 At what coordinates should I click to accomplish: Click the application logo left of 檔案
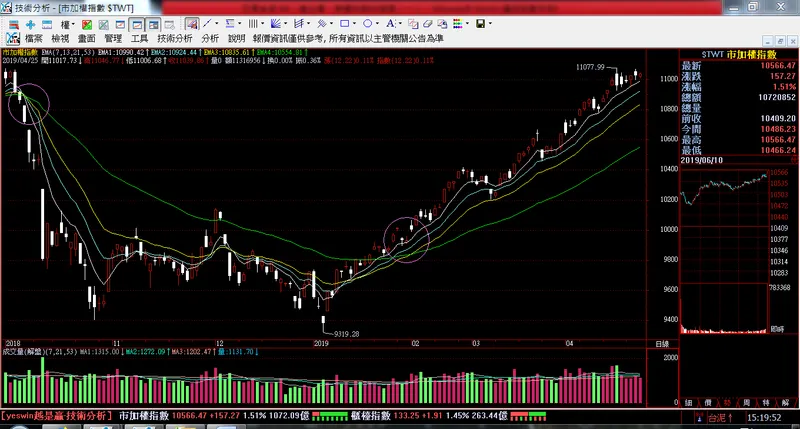pos(13,38)
